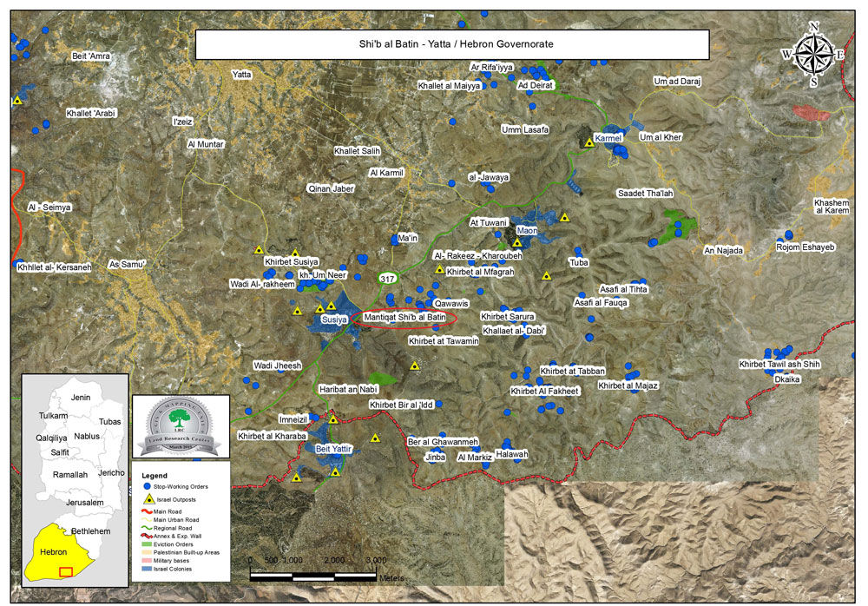Click the Annex & Exp. Wall legend symbol
The width and height of the screenshot is (868, 606).
point(148,535)
